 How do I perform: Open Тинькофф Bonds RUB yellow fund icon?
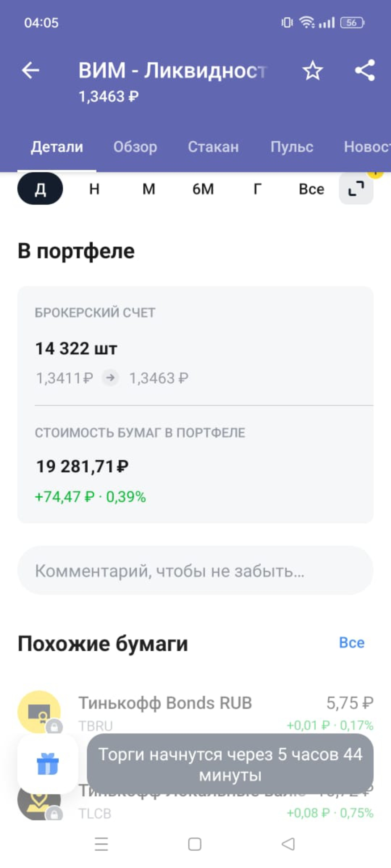tap(39, 712)
